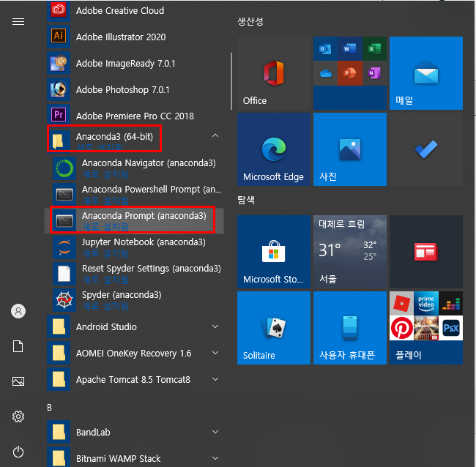This screenshot has width=476, height=467.
Task: Open Photoshop Express (PsX) in Play tile
Action: tap(451, 328)
